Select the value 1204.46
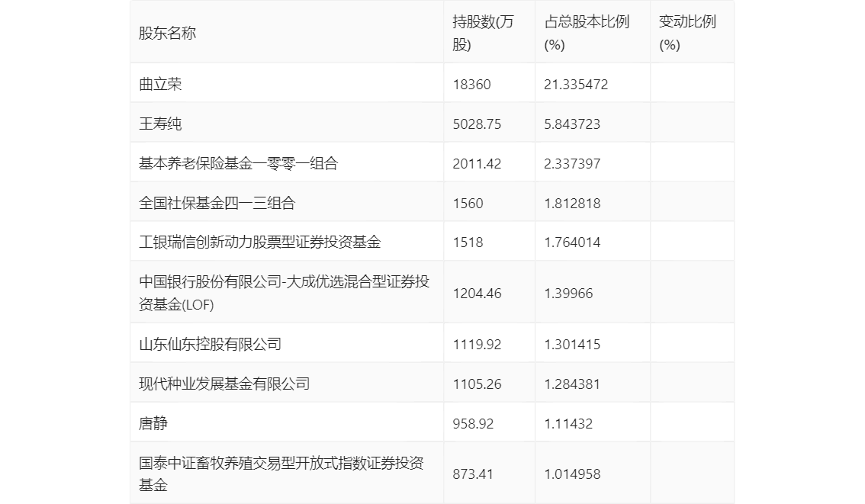Viewport: 865px width, 504px height. pos(477,294)
